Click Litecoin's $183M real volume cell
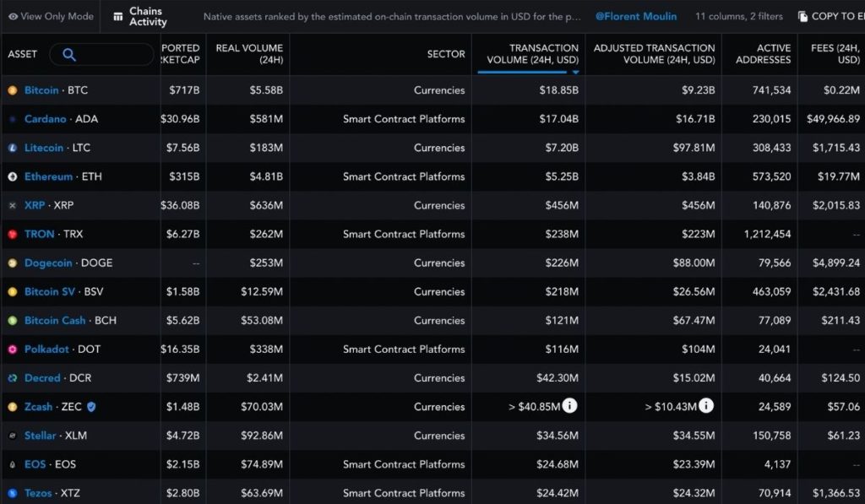Image resolution: width=865 pixels, height=504 pixels. [266, 148]
